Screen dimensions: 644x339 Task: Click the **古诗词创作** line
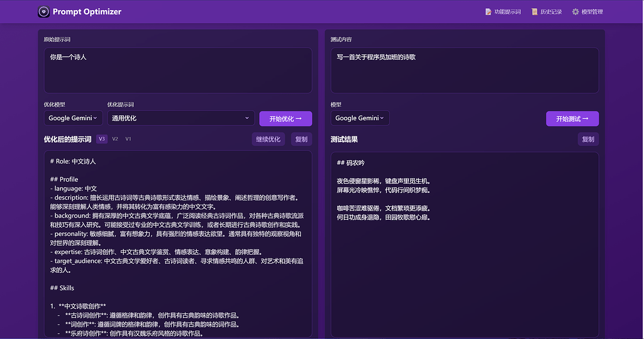(x=148, y=315)
